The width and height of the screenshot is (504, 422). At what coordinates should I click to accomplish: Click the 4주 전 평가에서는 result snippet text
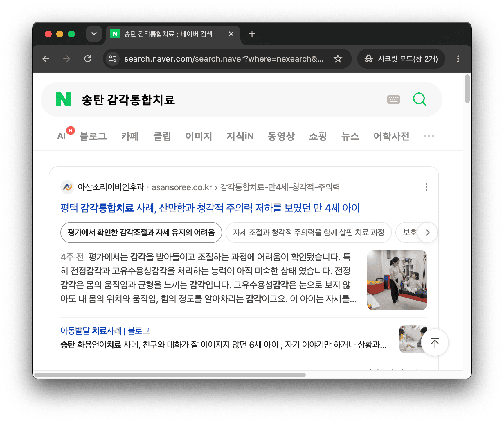click(208, 278)
